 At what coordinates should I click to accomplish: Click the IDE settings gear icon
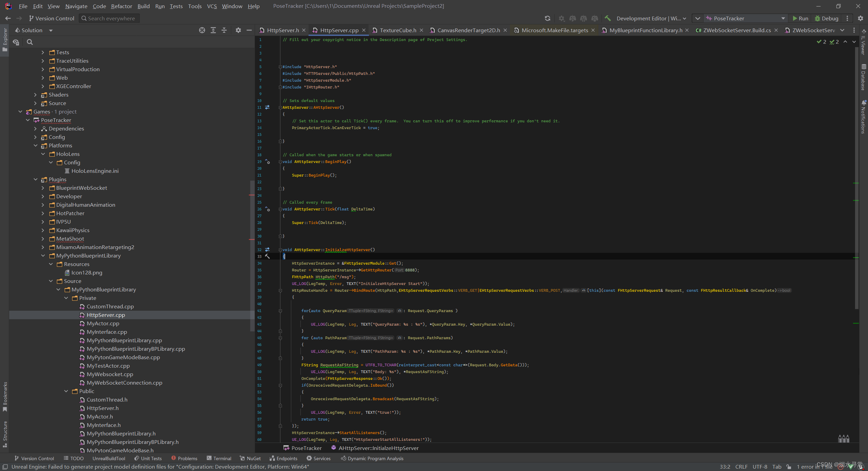860,18
